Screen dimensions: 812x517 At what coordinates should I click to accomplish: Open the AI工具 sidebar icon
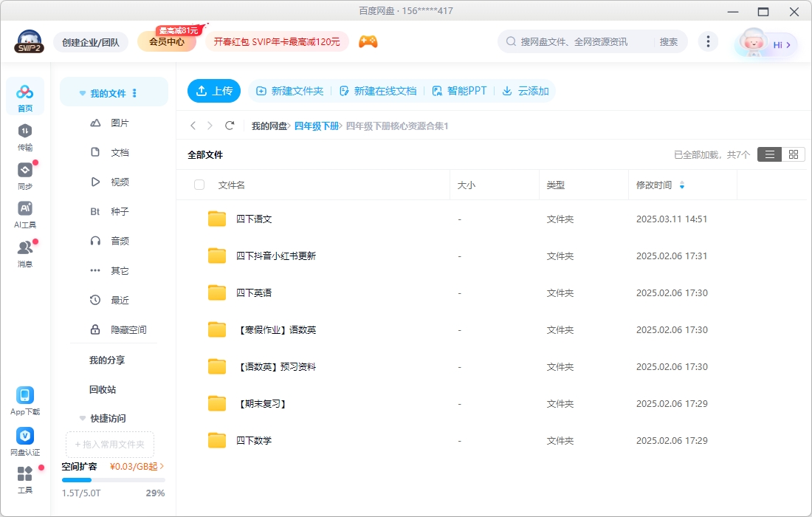point(25,214)
